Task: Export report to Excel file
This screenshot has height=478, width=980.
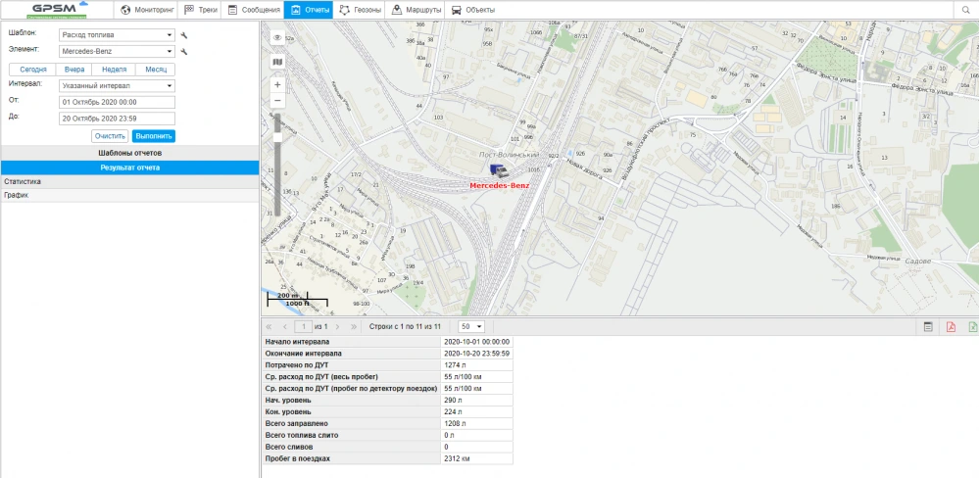Action: click(972, 327)
